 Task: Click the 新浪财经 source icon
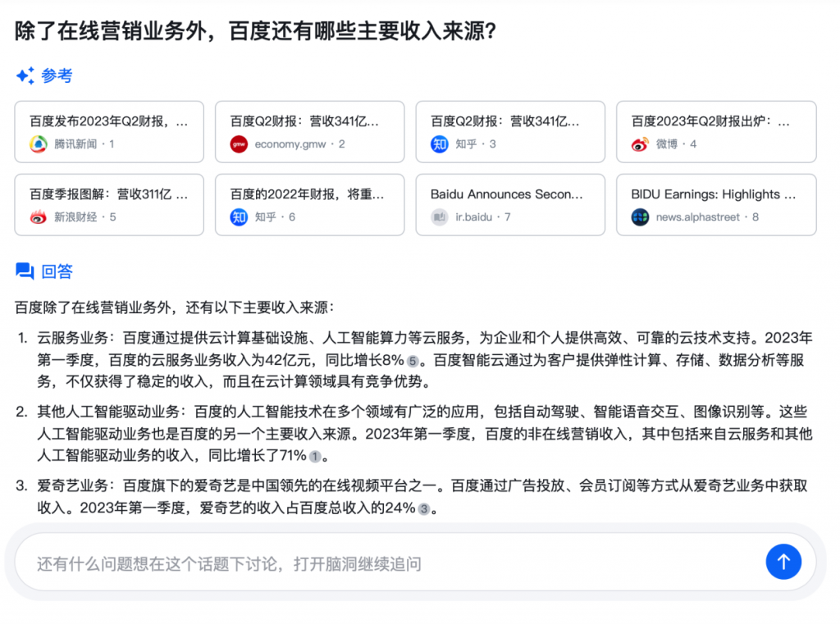38,217
